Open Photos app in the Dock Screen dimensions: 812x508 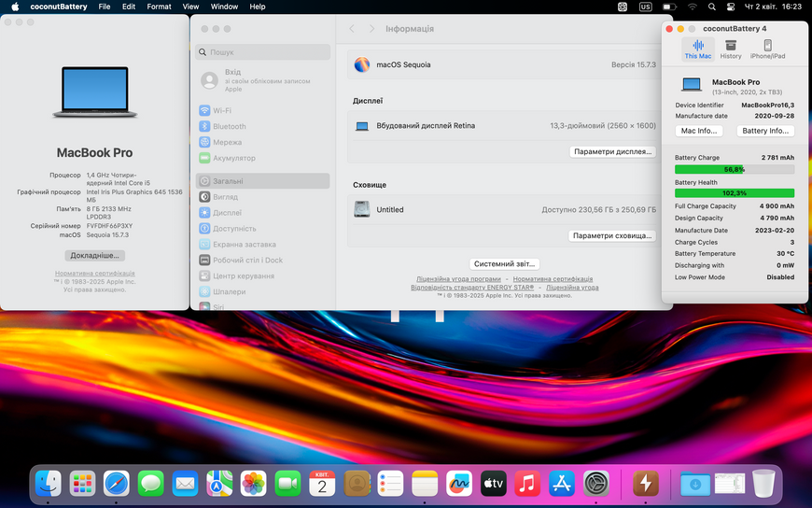click(253, 484)
